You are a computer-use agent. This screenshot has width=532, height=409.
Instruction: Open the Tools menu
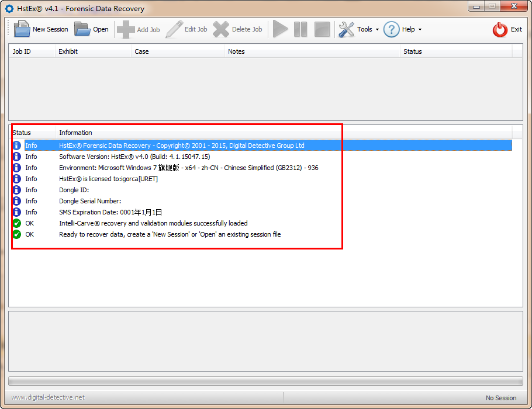tap(365, 29)
